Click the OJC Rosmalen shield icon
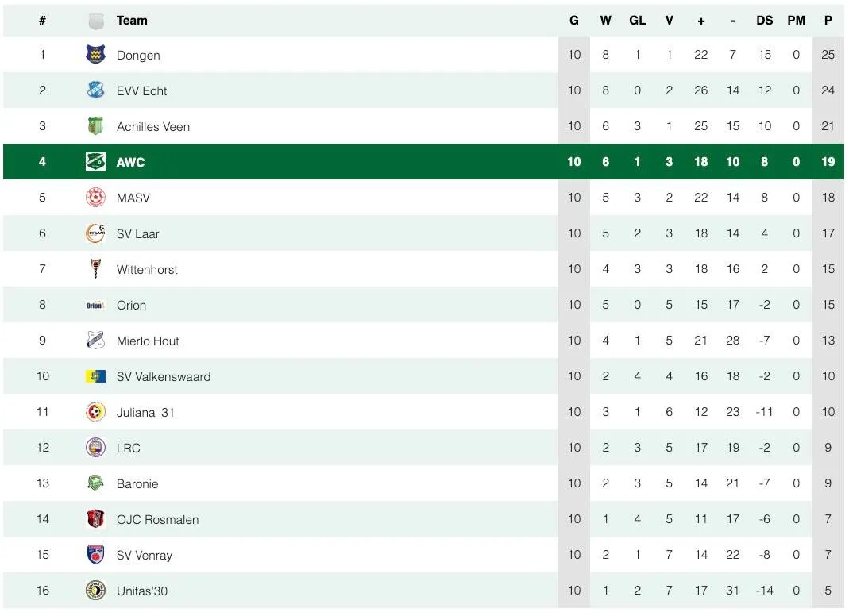 (x=95, y=519)
